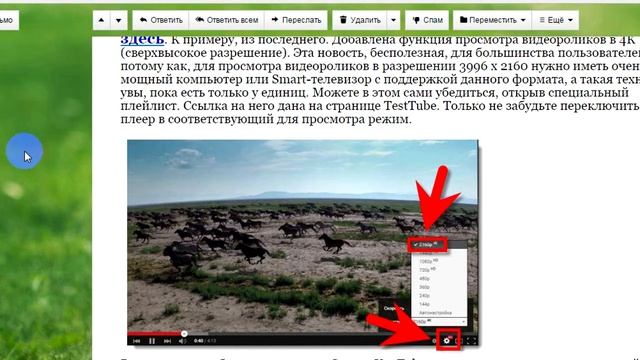Image resolution: width=640 pixels, height=360 pixels.
Task: Select the 1080p HD quality option
Action: [428, 261]
